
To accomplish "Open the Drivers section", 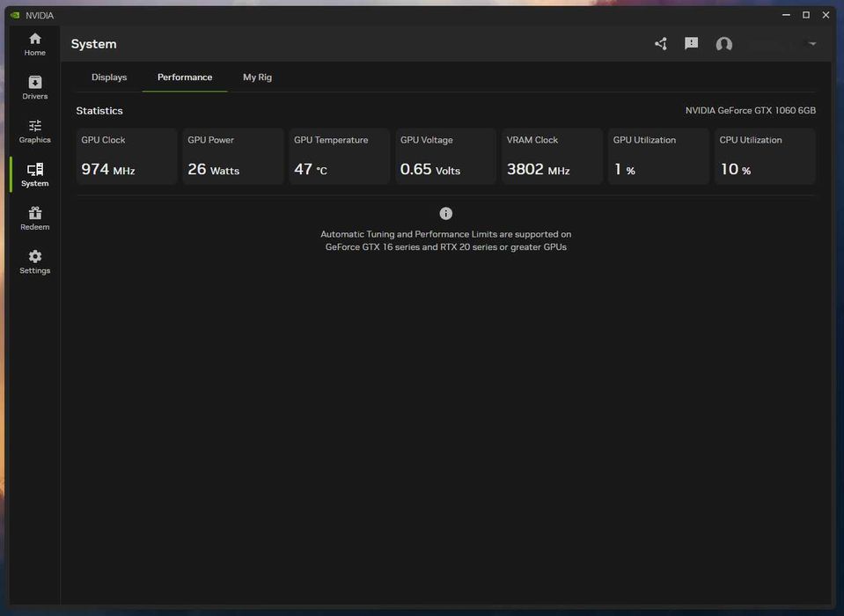I will pos(34,88).
